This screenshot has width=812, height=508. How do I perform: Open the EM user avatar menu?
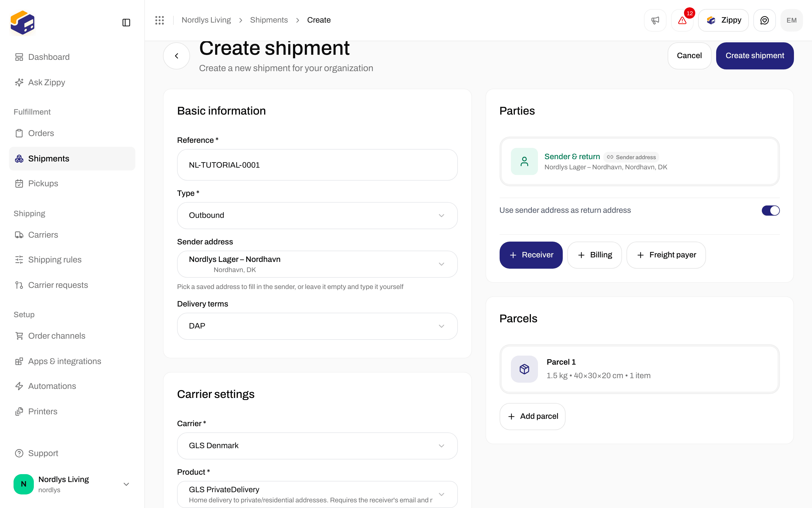pyautogui.click(x=791, y=20)
